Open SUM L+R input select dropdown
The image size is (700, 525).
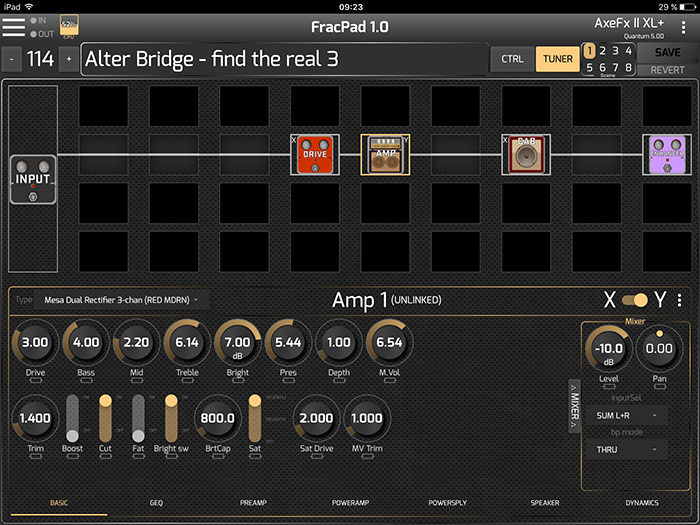click(626, 416)
